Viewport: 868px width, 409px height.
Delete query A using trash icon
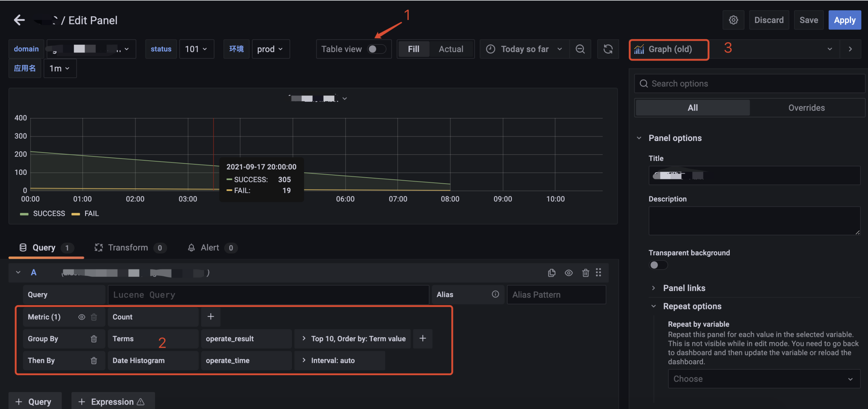[586, 273]
